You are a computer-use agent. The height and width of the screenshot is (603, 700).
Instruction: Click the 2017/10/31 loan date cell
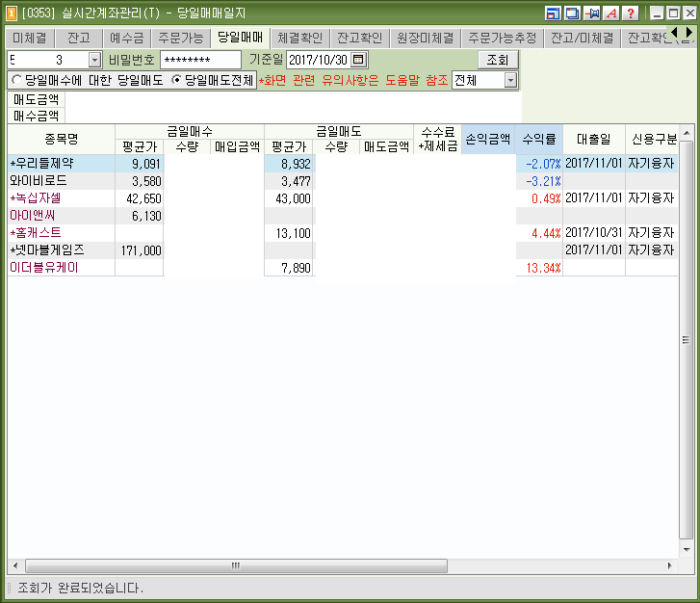click(x=594, y=233)
